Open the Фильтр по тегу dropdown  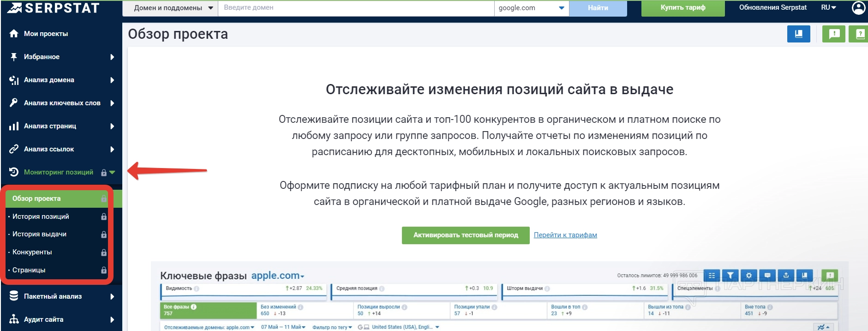(332, 327)
